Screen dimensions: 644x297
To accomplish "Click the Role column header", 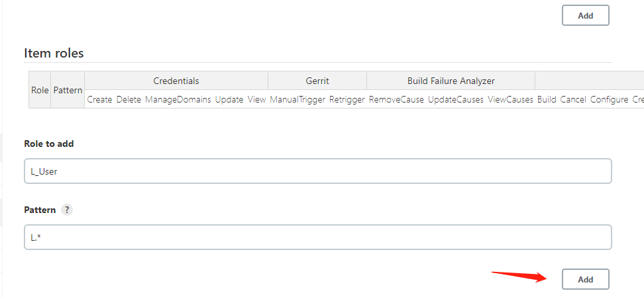I will point(40,90).
